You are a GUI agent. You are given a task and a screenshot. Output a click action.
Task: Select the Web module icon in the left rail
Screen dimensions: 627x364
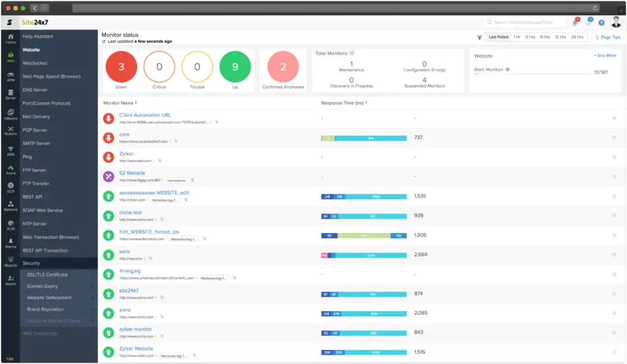click(10, 57)
